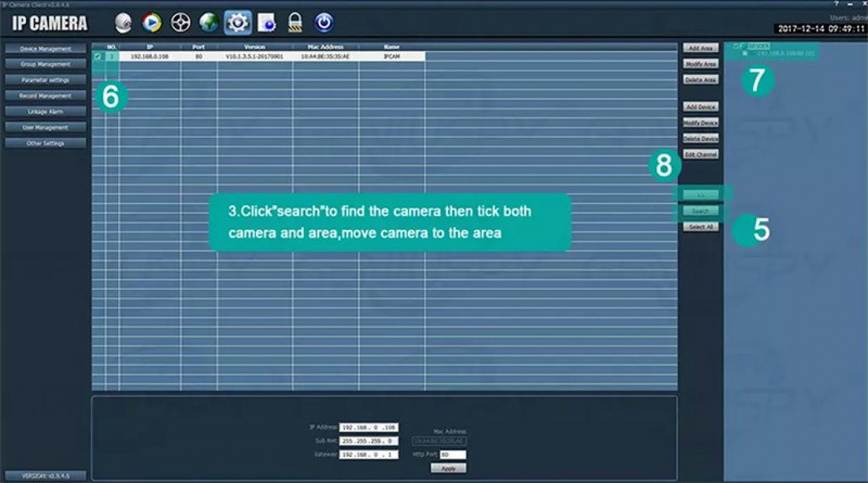The width and height of the screenshot is (868, 483).
Task: Open the Record Management section
Action: 46,96
